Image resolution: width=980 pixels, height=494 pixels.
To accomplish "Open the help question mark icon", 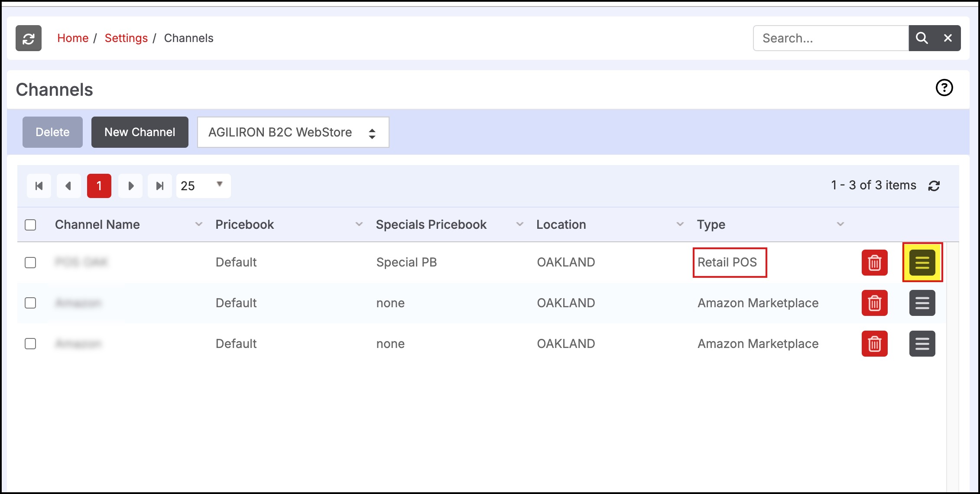I will click(x=944, y=88).
